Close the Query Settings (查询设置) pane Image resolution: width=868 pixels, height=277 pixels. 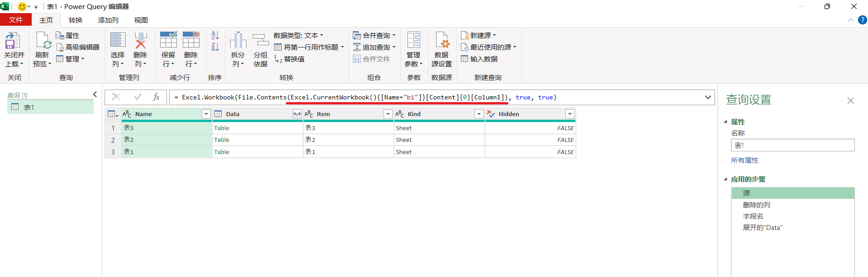pyautogui.click(x=850, y=100)
